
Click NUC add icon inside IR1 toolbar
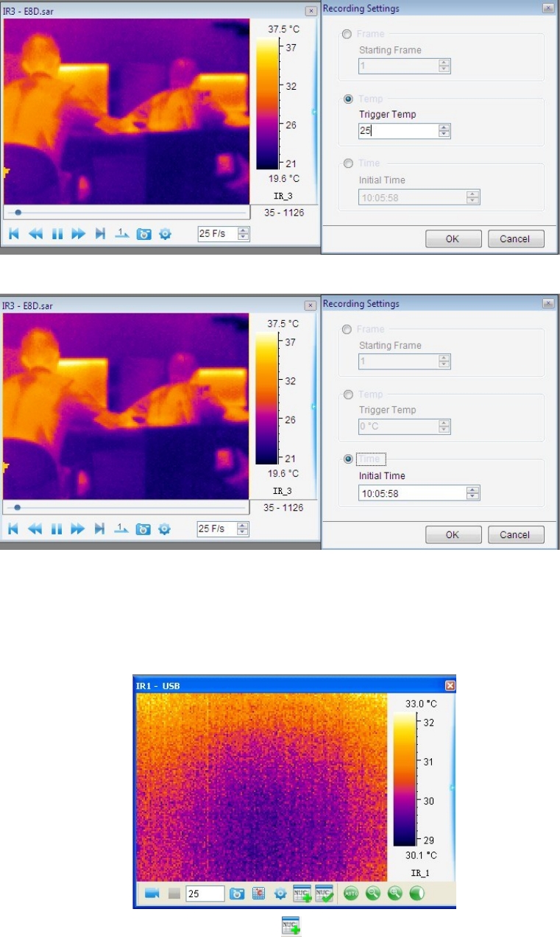click(x=302, y=894)
